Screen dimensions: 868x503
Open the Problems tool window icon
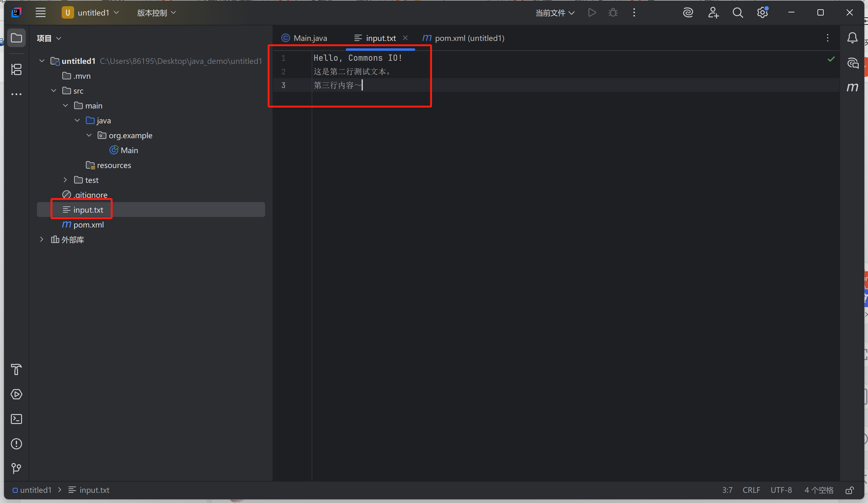tap(16, 444)
